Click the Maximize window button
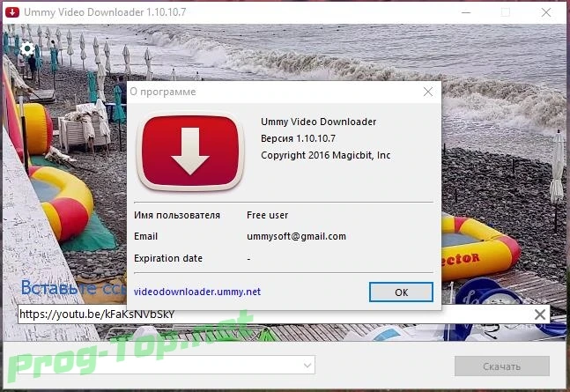This screenshot has width=570, height=392. tap(506, 12)
